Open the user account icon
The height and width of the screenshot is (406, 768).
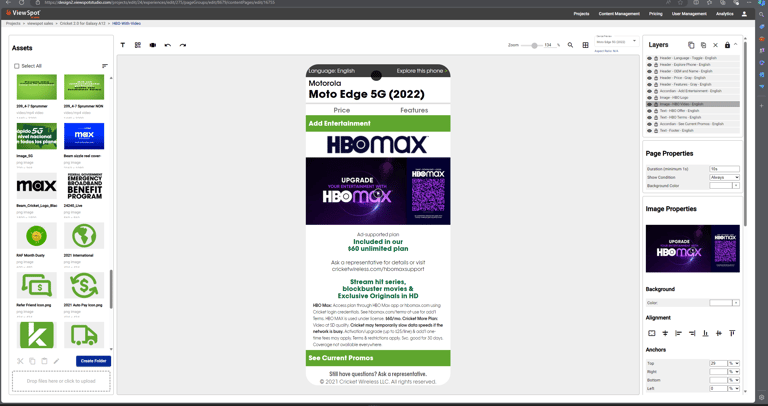click(744, 14)
